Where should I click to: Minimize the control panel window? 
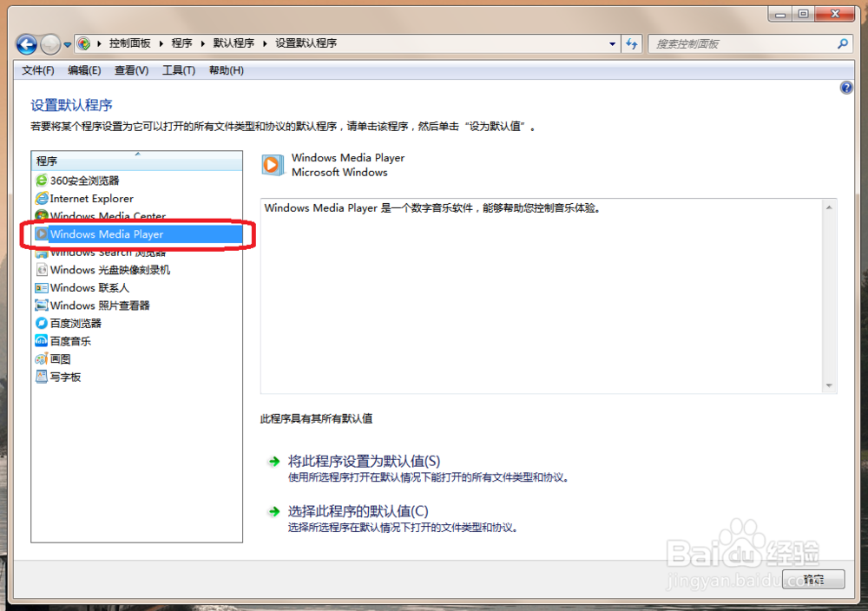(x=780, y=15)
